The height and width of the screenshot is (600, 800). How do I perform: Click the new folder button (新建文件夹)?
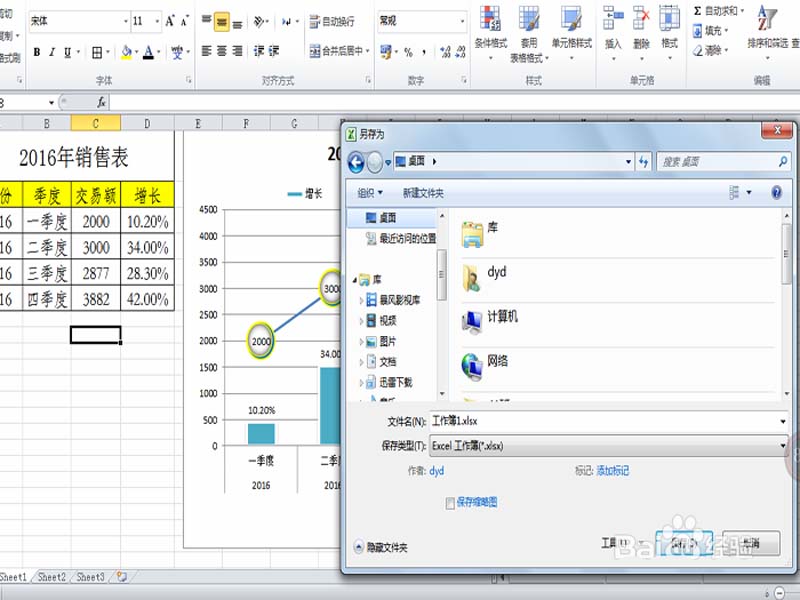tap(423, 193)
